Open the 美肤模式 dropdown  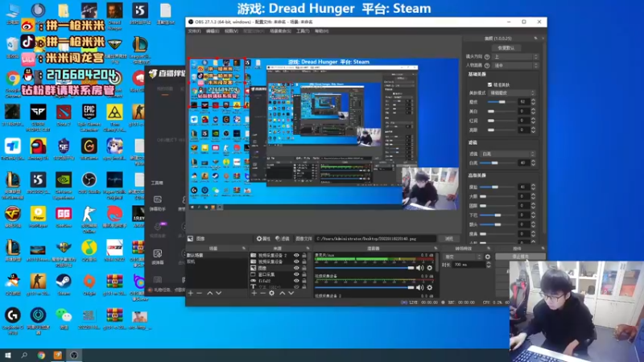coord(512,93)
